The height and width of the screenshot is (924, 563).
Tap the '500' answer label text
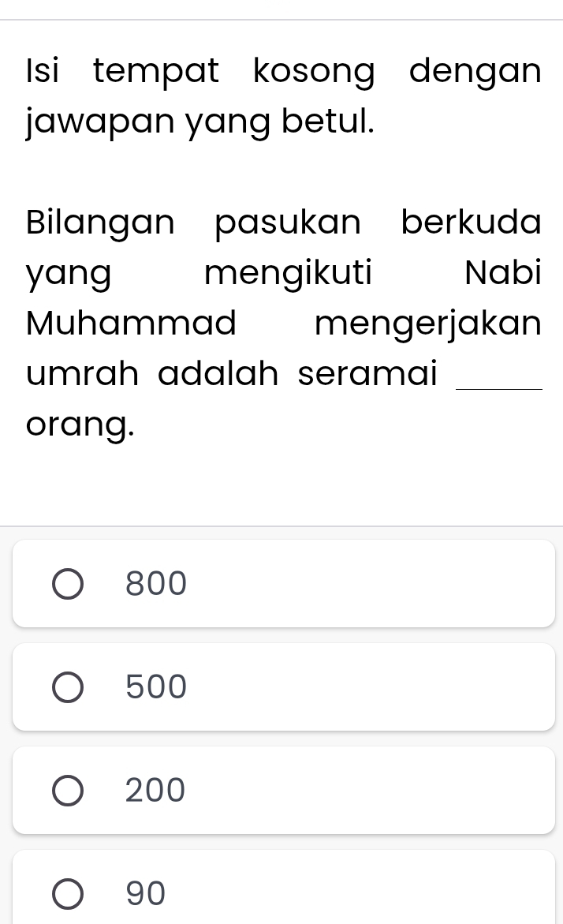156,686
